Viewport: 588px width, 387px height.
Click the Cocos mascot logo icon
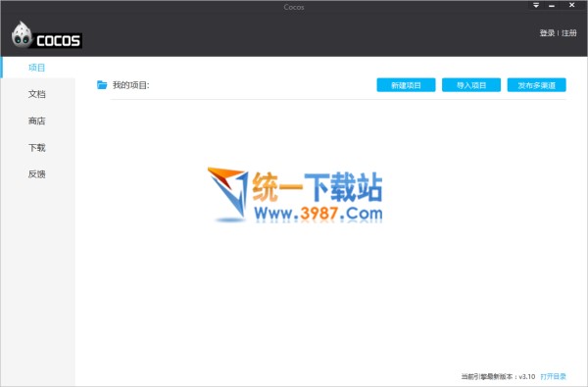pyautogui.click(x=22, y=35)
